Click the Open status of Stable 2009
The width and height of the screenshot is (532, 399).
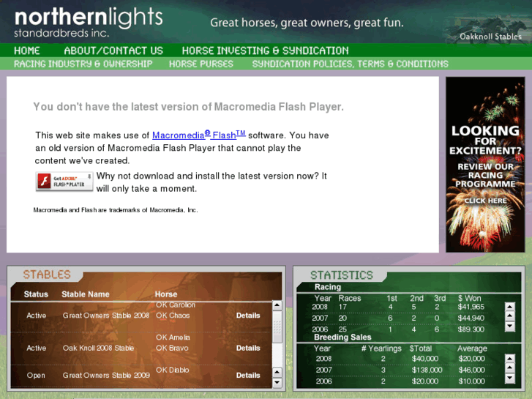[36, 376]
